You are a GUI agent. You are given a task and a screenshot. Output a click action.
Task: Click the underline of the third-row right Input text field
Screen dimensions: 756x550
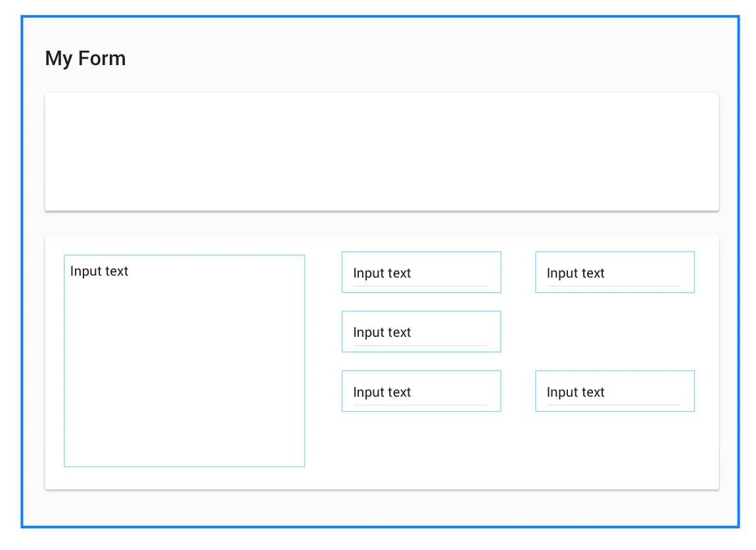click(x=614, y=405)
